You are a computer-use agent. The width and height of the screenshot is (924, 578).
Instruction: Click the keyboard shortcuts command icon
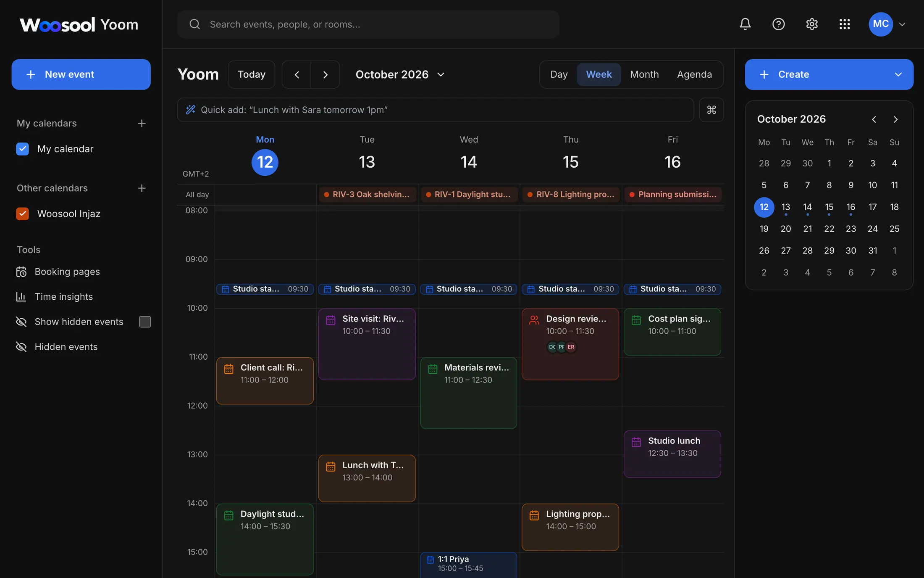711,110
